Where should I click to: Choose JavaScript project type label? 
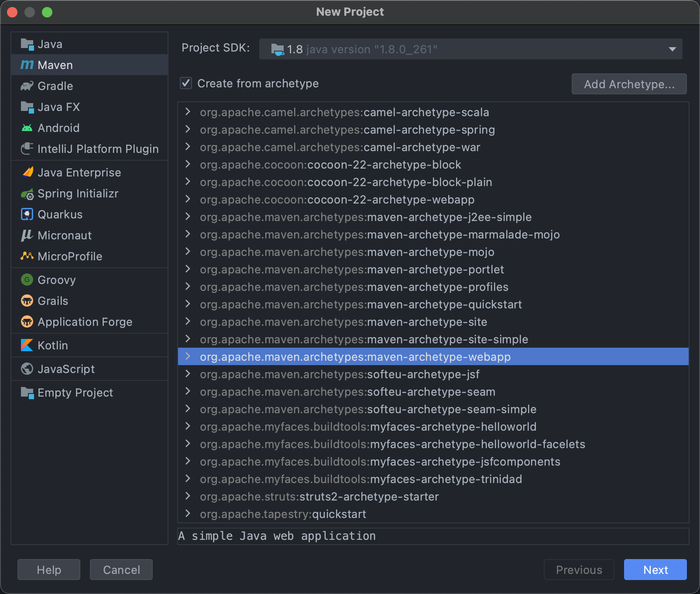coord(66,369)
